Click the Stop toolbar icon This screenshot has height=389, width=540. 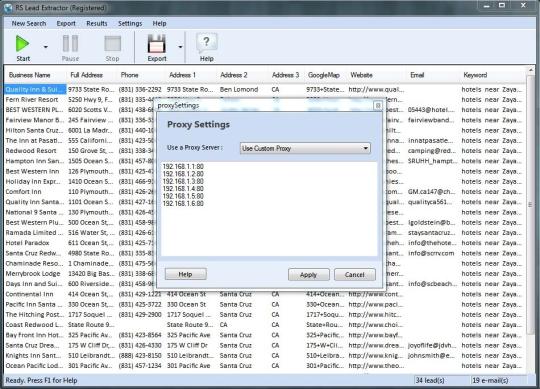(112, 44)
